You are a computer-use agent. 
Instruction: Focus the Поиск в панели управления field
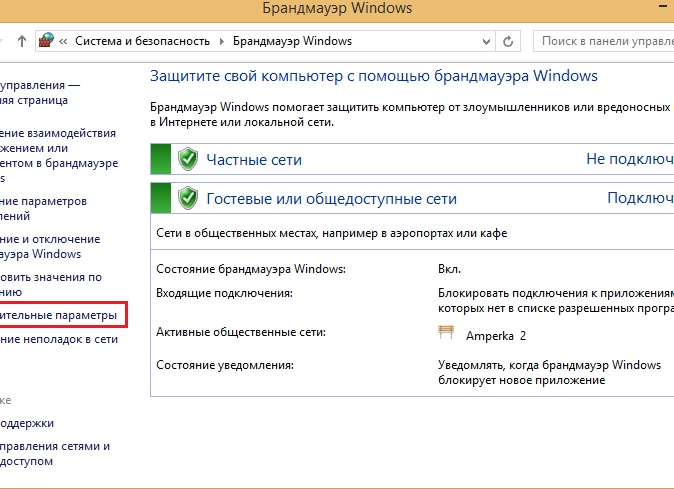click(604, 41)
